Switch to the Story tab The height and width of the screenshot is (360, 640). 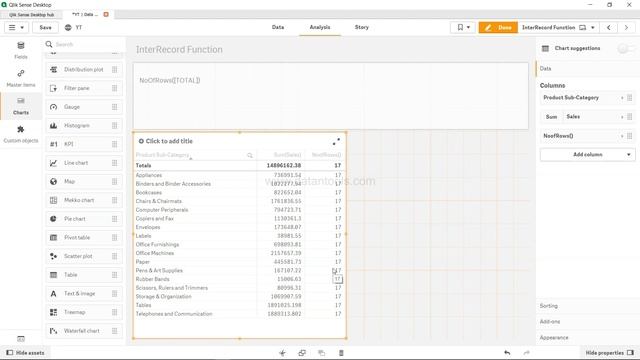coord(362,27)
